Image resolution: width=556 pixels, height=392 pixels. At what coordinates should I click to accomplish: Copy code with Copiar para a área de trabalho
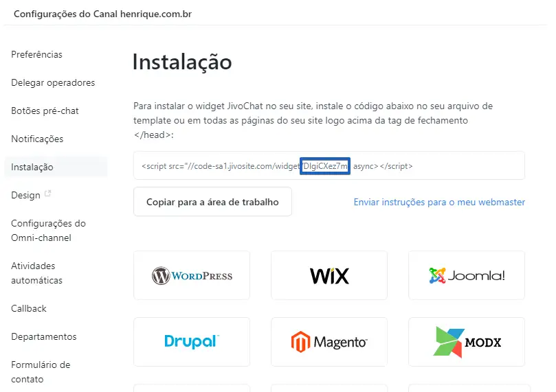[x=212, y=202]
